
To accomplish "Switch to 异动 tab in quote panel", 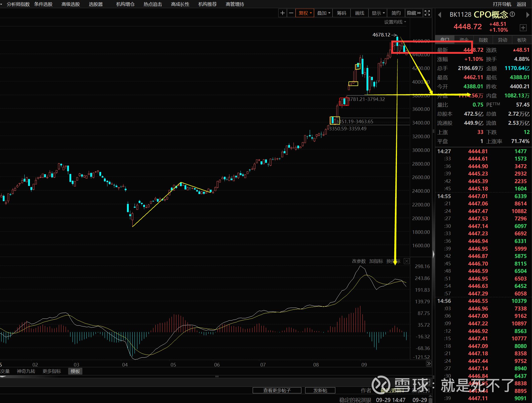I will click(x=502, y=40).
